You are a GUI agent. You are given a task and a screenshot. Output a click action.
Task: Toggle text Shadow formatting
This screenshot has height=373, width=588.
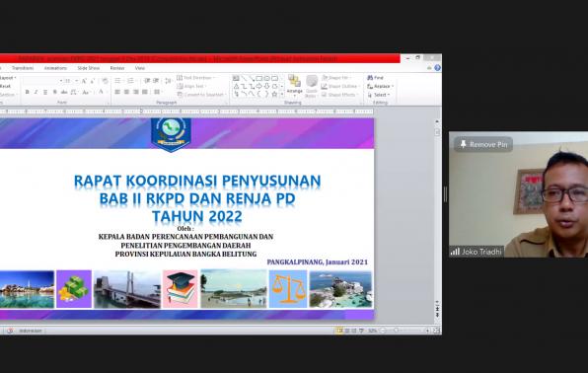55,92
